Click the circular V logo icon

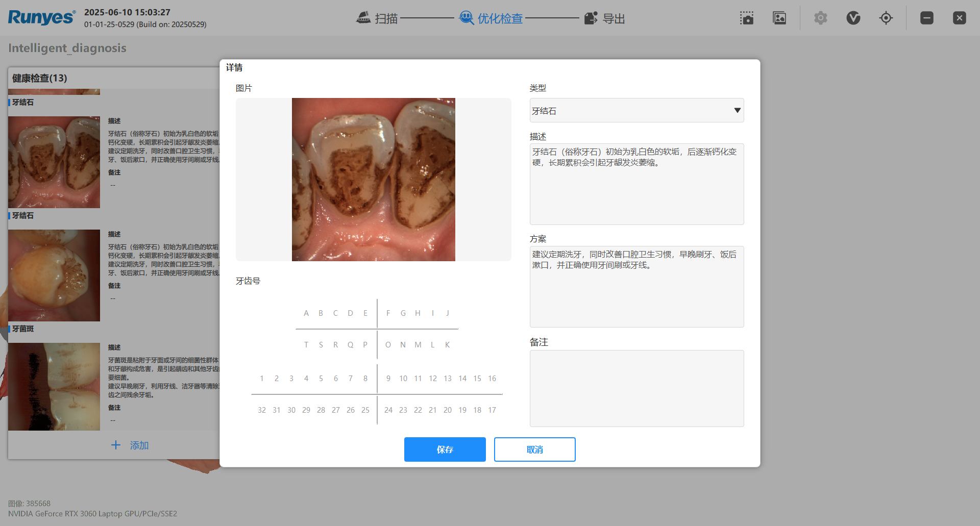[x=853, y=18]
